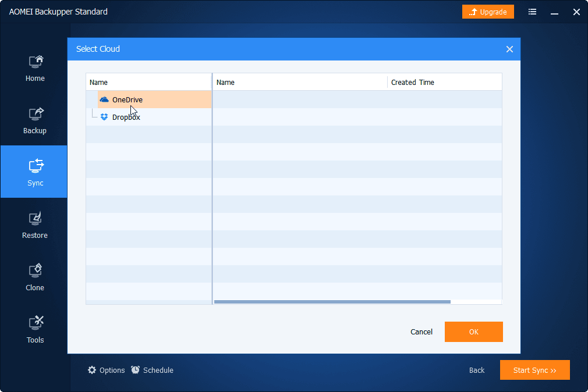The height and width of the screenshot is (392, 588).
Task: Click the OneDrive cloud icon
Action: point(104,99)
